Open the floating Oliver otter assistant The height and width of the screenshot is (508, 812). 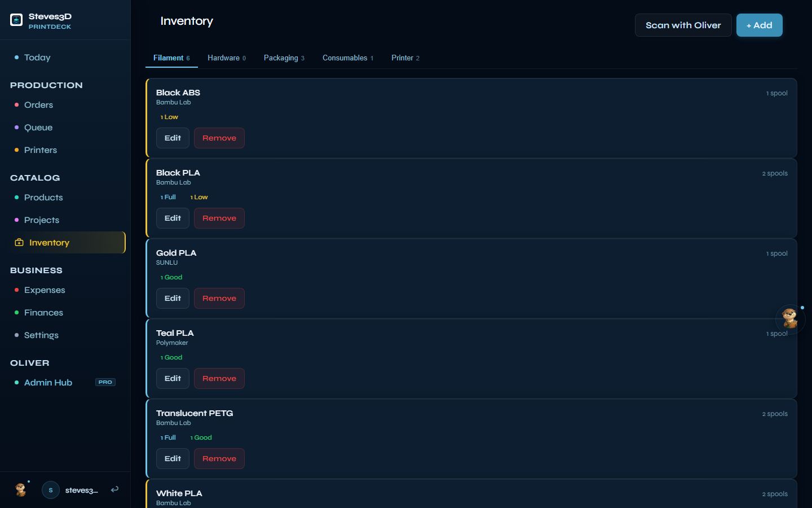tap(790, 319)
